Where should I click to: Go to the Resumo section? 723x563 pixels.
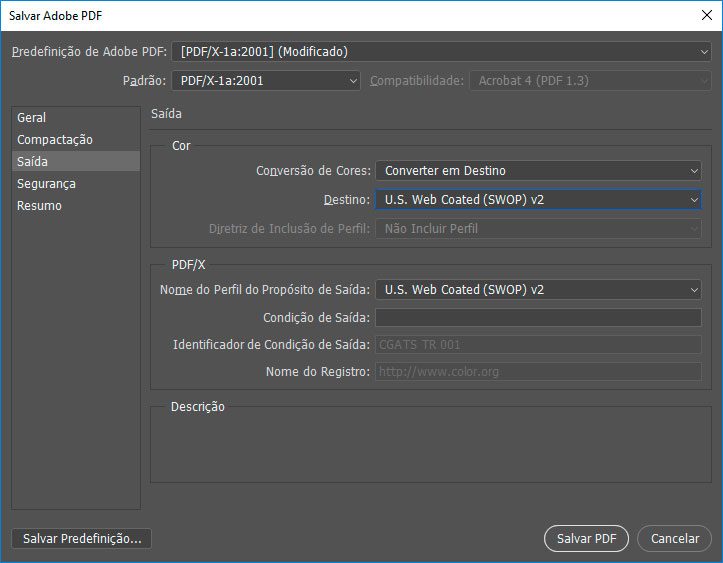[39, 206]
